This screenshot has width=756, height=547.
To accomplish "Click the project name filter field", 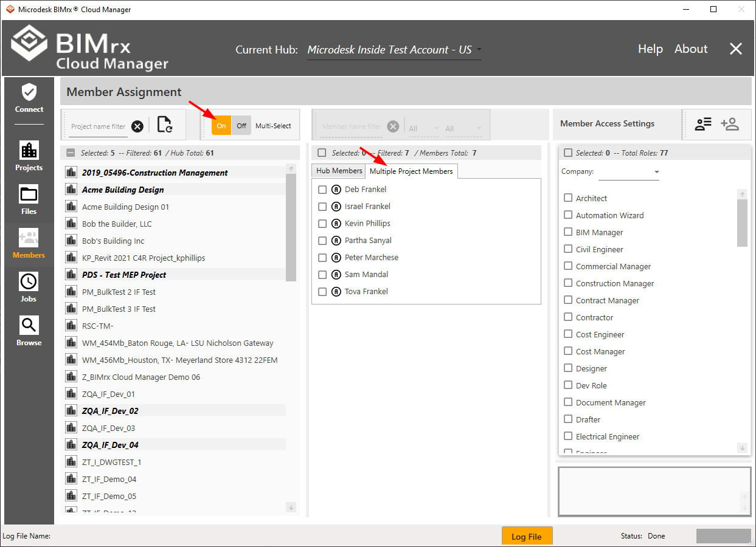I will click(x=98, y=126).
